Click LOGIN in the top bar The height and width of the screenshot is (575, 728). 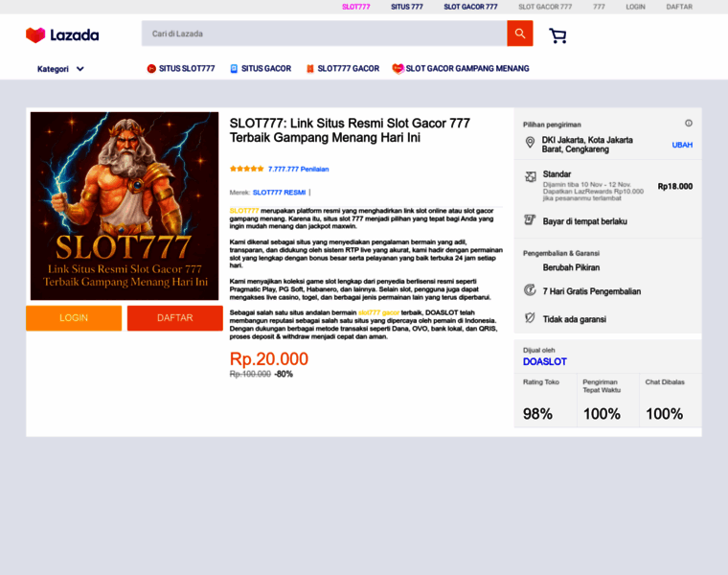click(x=635, y=7)
